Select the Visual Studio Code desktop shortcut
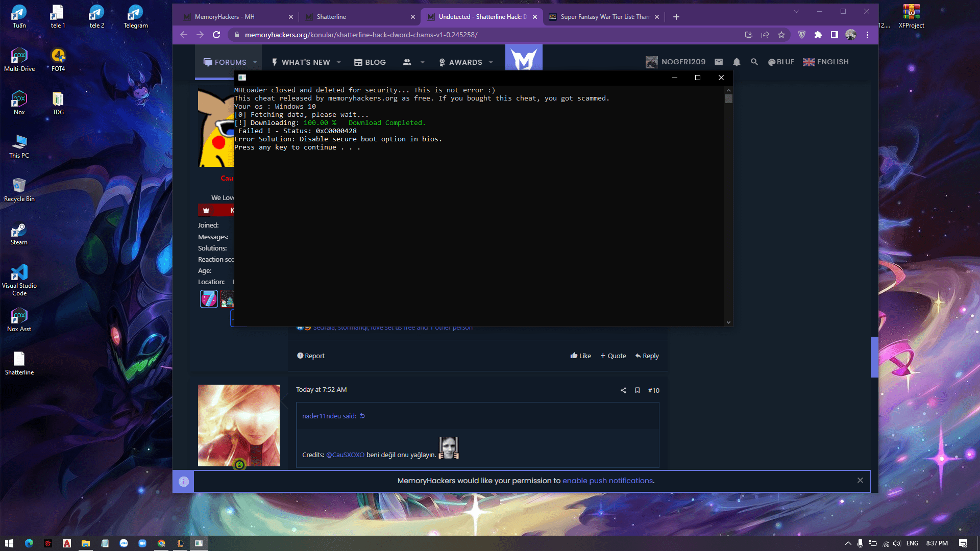The image size is (980, 551). click(19, 280)
